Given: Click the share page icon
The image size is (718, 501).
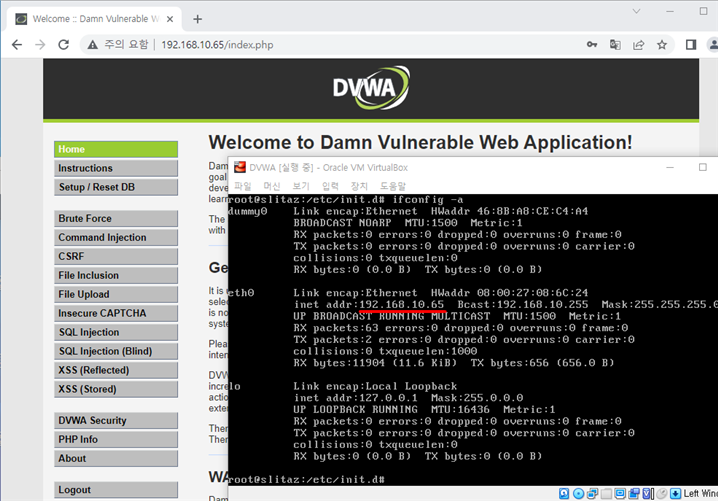Looking at the screenshot, I should pos(638,44).
